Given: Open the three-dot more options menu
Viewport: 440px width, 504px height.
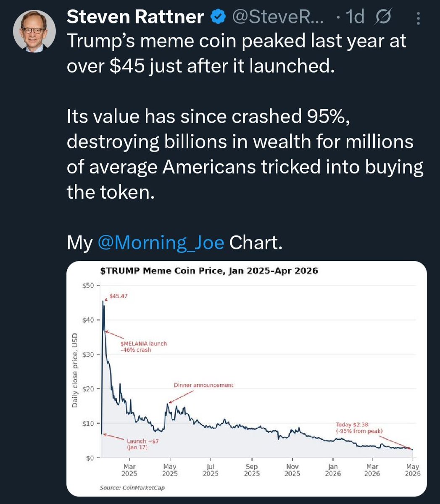Looking at the screenshot, I should point(417,18).
